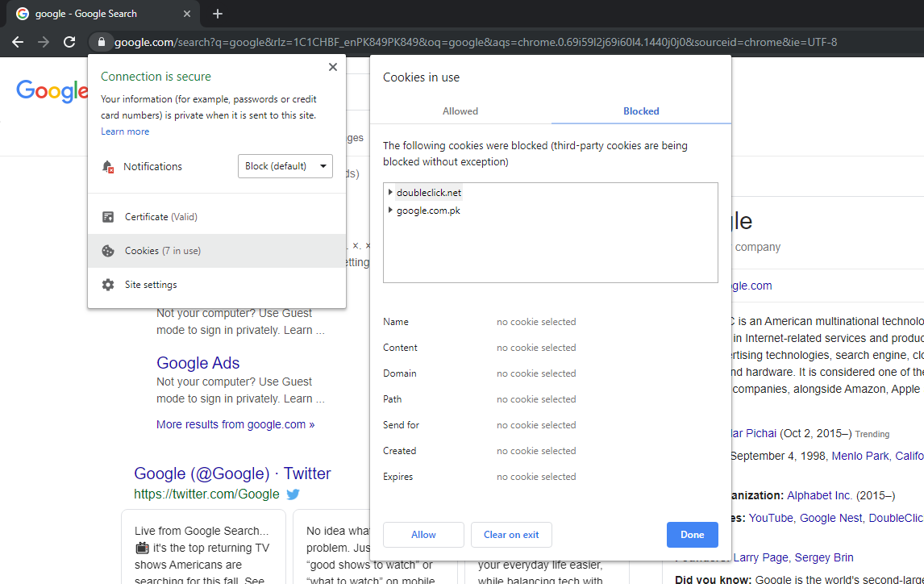Click the Notifications bell icon

[x=108, y=167]
